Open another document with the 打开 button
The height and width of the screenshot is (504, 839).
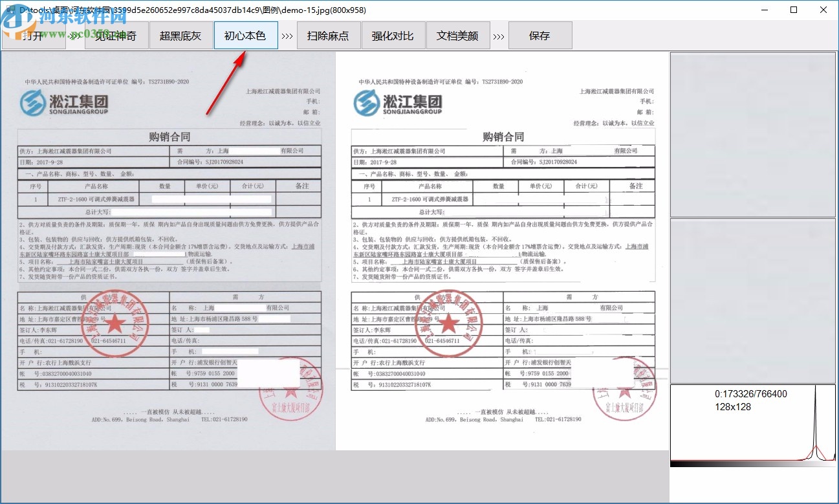[36, 36]
